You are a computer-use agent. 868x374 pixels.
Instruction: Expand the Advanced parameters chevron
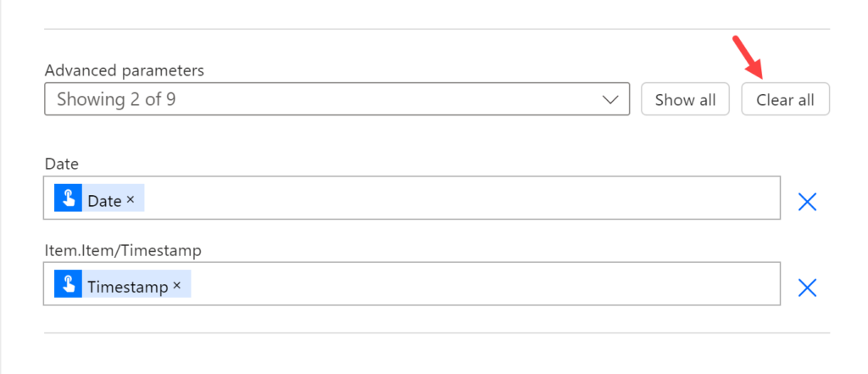(609, 99)
